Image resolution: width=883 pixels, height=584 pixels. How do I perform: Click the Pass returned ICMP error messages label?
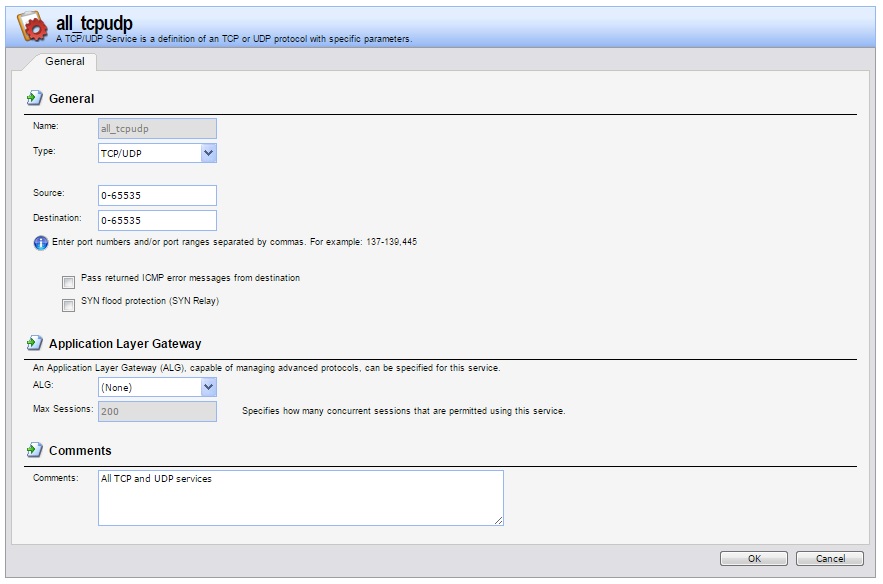(190, 278)
